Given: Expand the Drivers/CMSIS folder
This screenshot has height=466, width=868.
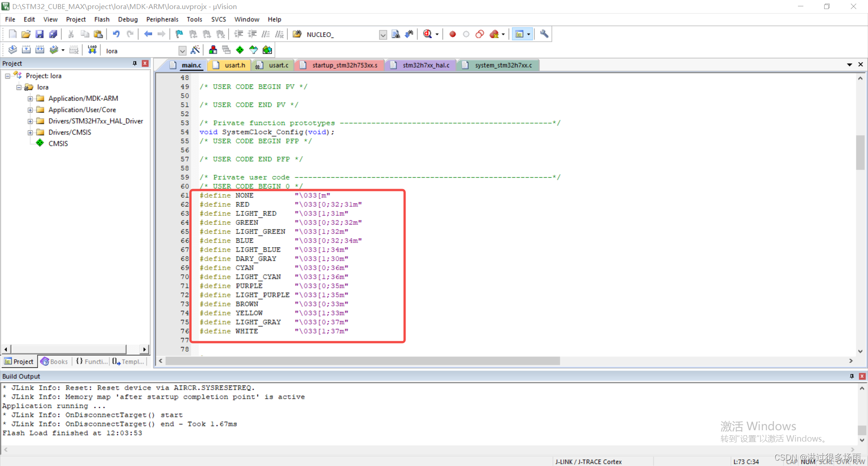Looking at the screenshot, I should coord(30,132).
